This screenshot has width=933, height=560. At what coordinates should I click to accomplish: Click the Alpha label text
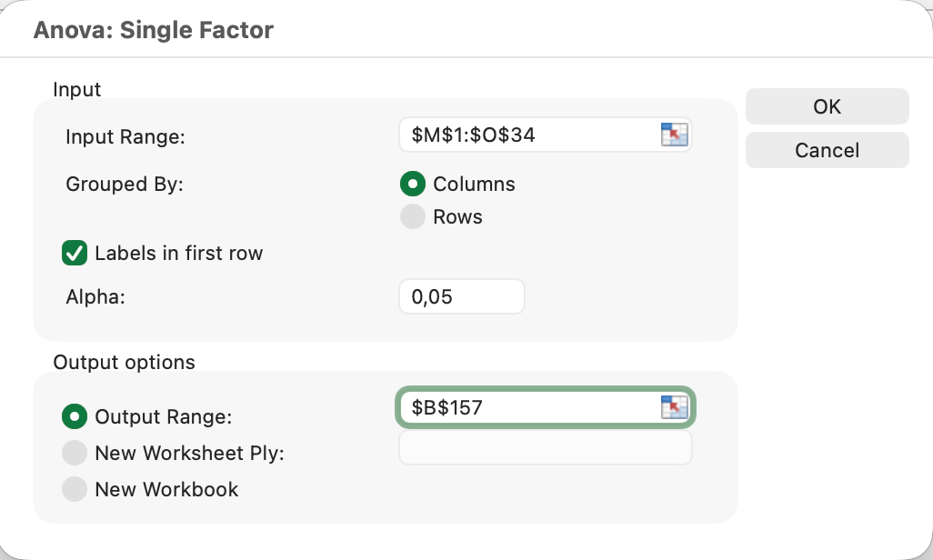[x=95, y=296]
